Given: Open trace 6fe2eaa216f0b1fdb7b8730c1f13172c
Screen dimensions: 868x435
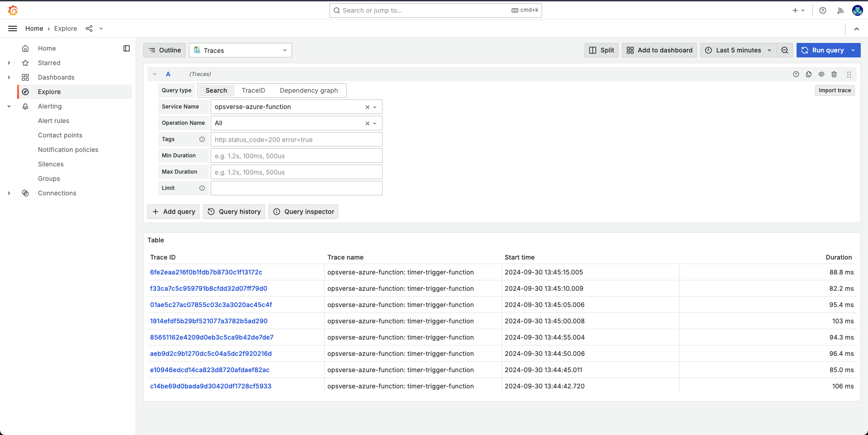Looking at the screenshot, I should [x=206, y=272].
